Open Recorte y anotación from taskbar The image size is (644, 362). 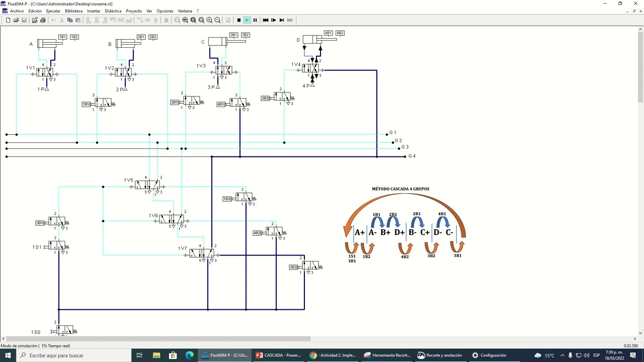(439, 355)
